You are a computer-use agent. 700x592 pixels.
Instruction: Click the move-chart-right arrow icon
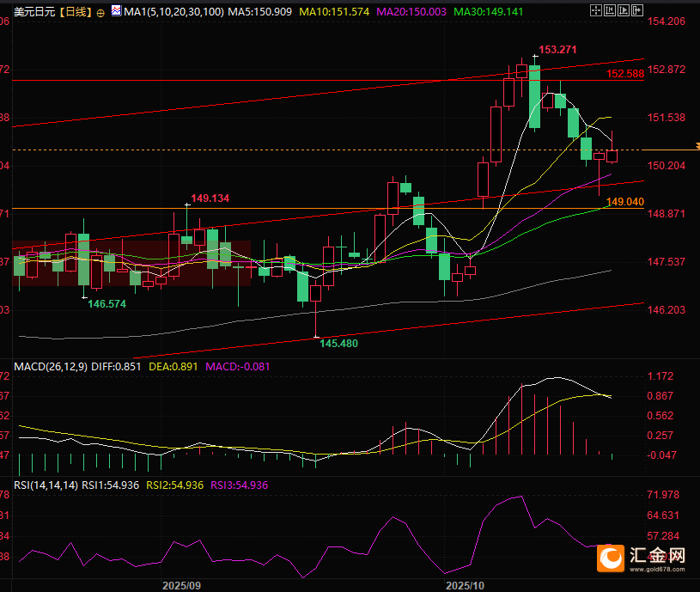(x=637, y=10)
